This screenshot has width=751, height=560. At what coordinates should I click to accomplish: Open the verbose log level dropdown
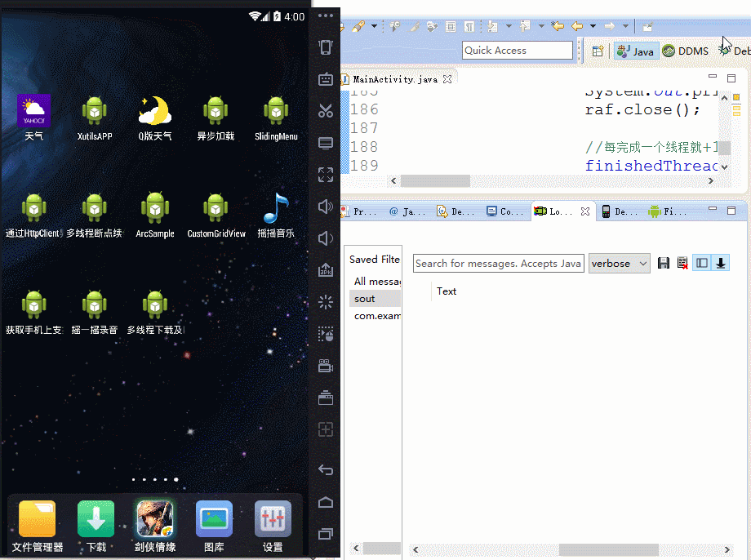620,264
